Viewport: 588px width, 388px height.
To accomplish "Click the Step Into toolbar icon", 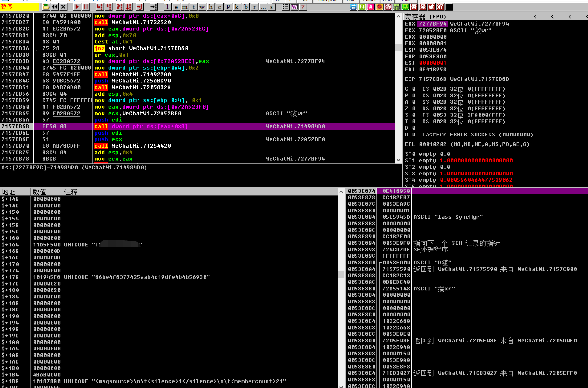I will 99,7.
